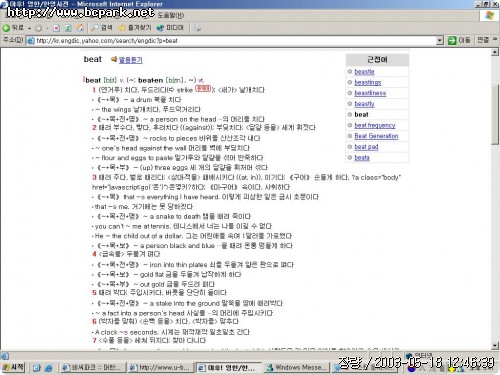
Task: Open the beat frequency link
Action: point(375,125)
